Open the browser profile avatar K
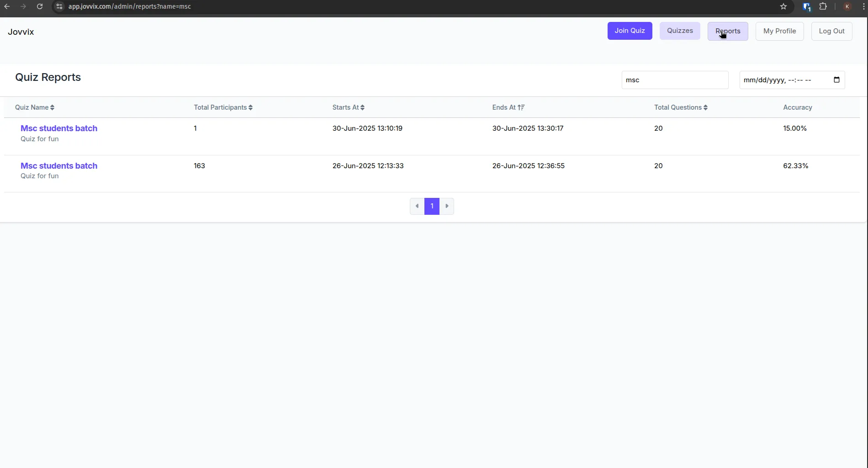Viewport: 868px width, 468px height. click(847, 6)
